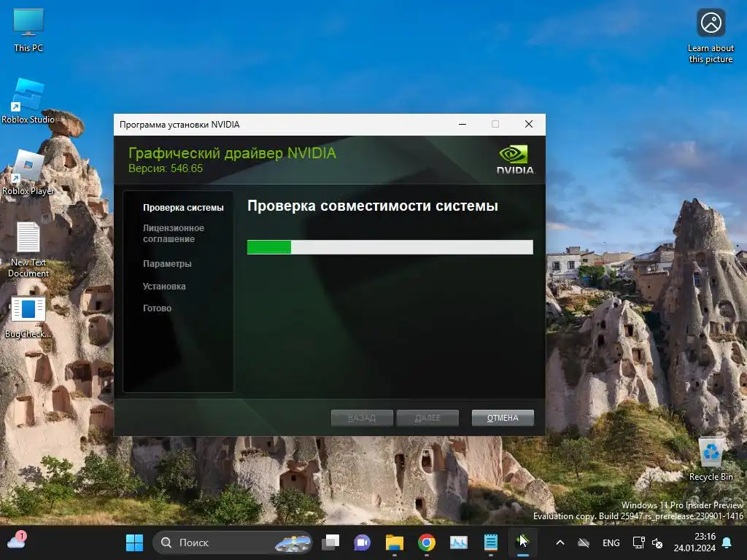Open Google Chrome from taskbar
Viewport: 747px width, 560px height.
(x=426, y=542)
